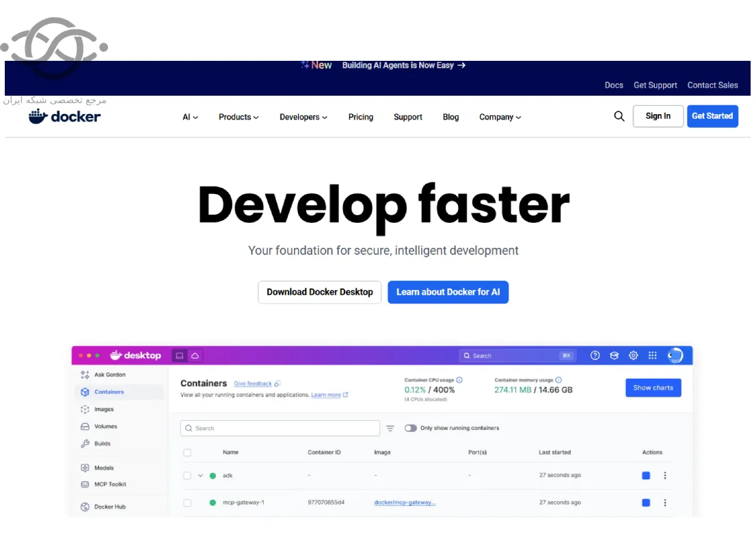Expand the Developers dropdown menu

pos(303,117)
